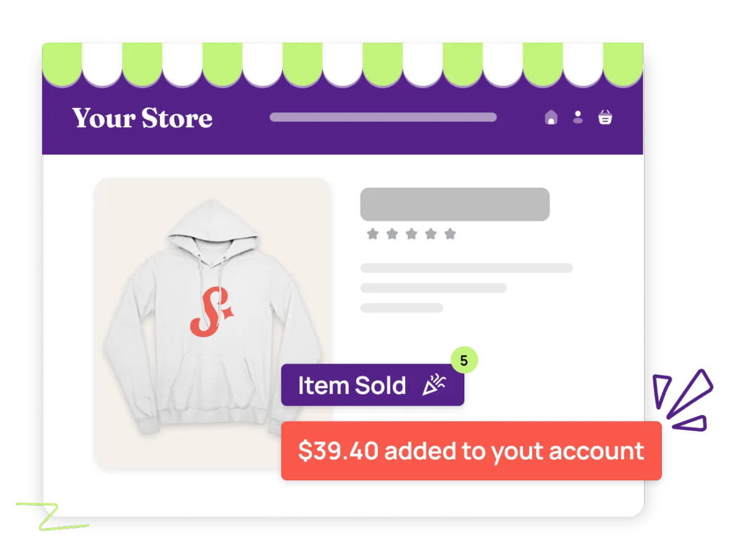
Task: Select the third rating star
Action: pyautogui.click(x=411, y=233)
